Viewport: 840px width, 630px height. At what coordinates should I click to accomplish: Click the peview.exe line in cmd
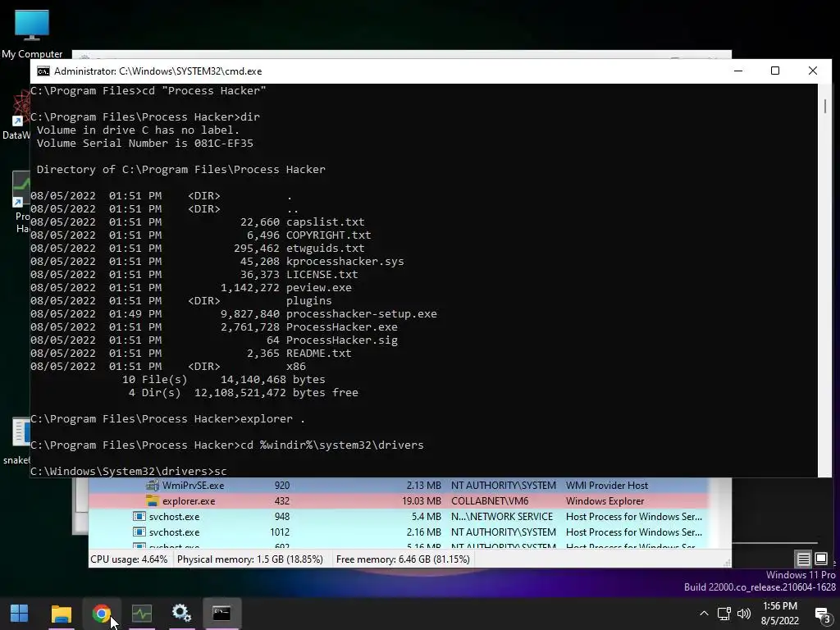tap(191, 288)
